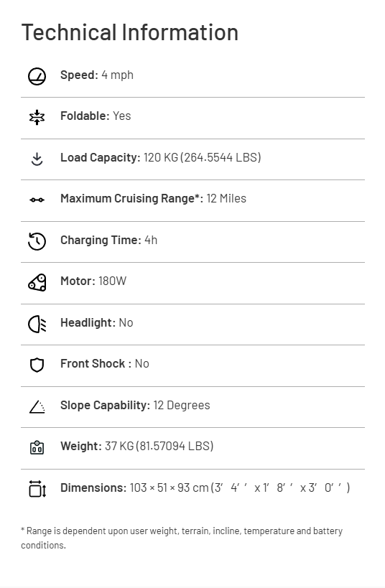Image resolution: width=385 pixels, height=588 pixels.
Task: Click the Slope Capability 12 Degrees text
Action: tap(135, 406)
